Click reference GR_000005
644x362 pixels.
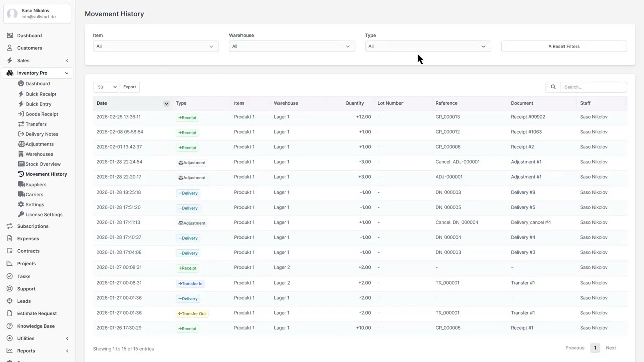[x=448, y=328]
